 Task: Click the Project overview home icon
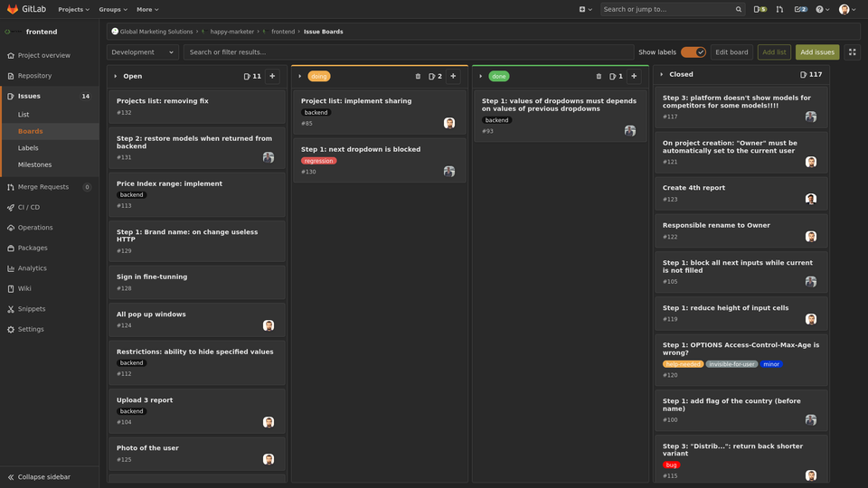pyautogui.click(x=11, y=55)
